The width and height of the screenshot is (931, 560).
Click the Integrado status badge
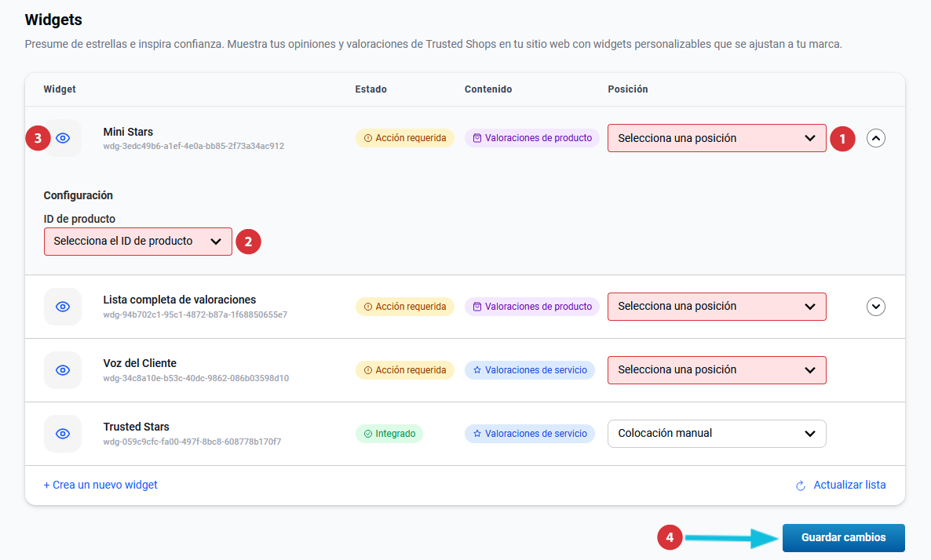[x=389, y=434]
